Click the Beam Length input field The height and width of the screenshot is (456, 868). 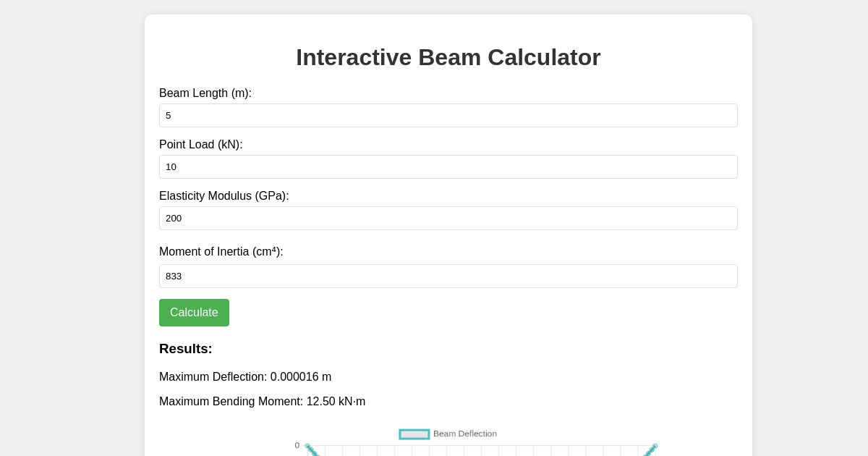point(448,115)
